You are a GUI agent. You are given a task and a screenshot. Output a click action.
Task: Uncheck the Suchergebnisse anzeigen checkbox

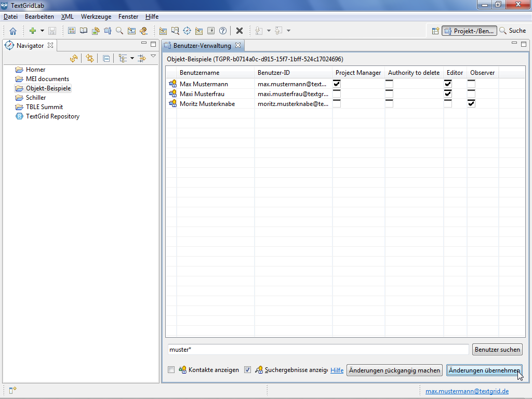247,370
